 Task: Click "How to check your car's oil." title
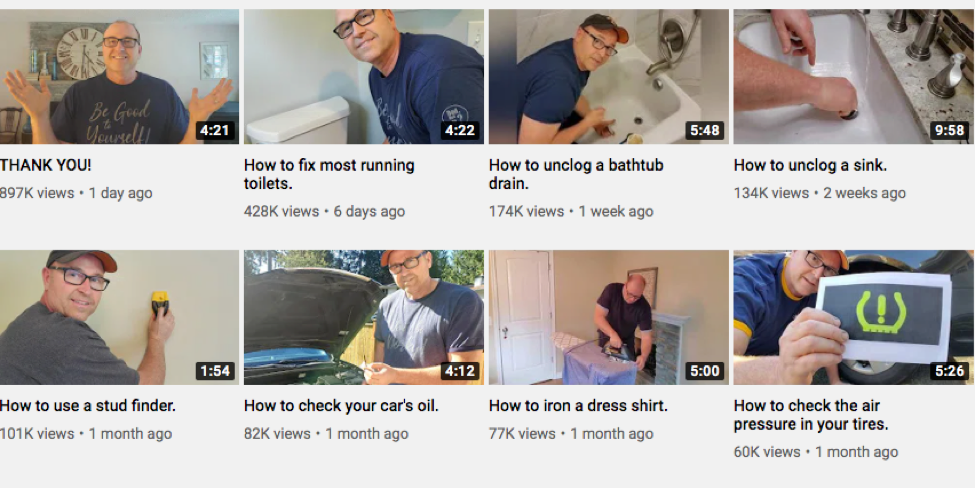pyautogui.click(x=341, y=406)
